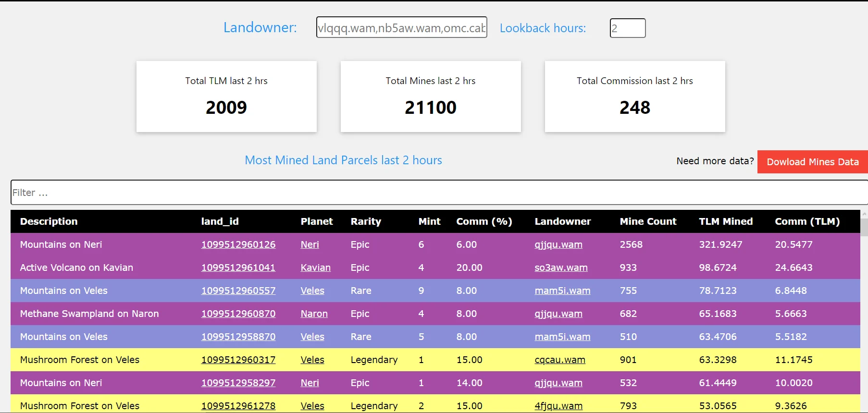Click the Mint column header
868x413 pixels.
coord(429,221)
